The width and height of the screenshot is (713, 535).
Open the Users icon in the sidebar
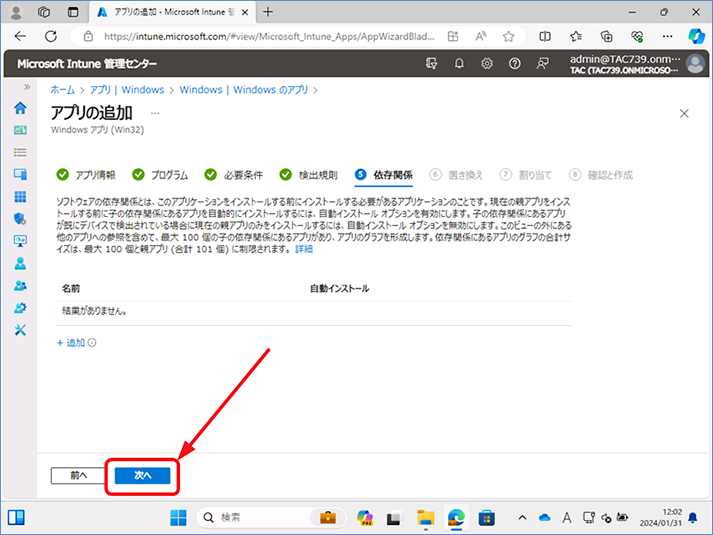click(20, 263)
